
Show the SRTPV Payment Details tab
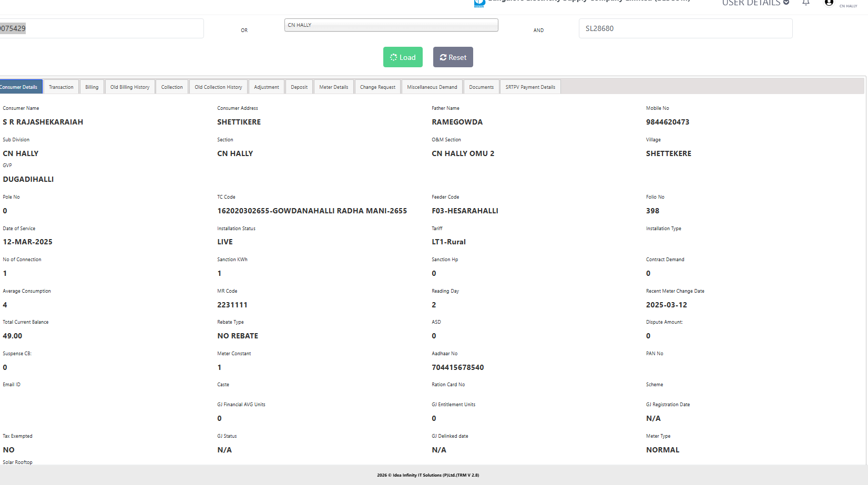(x=530, y=87)
